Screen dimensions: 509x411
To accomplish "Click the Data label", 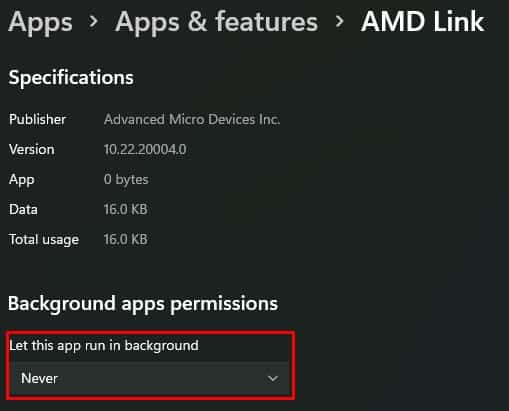I will [23, 209].
